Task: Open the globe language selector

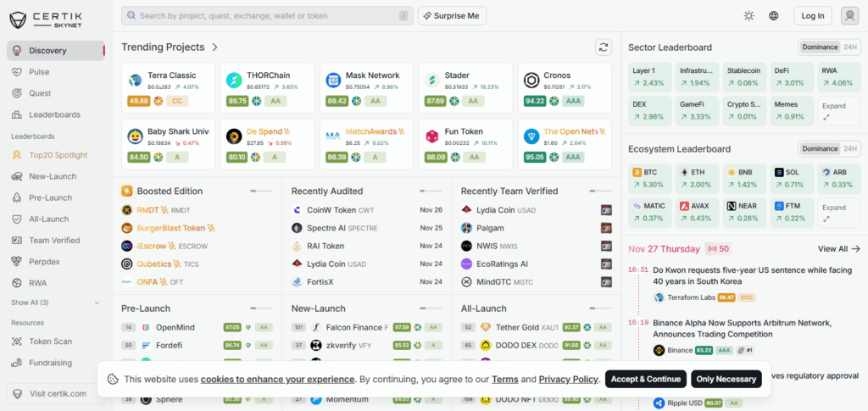Action: 774,15
